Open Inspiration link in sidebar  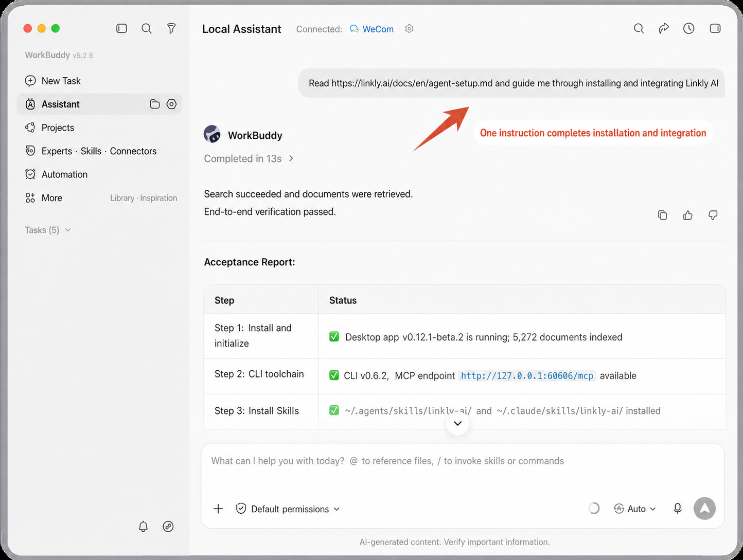pyautogui.click(x=158, y=198)
